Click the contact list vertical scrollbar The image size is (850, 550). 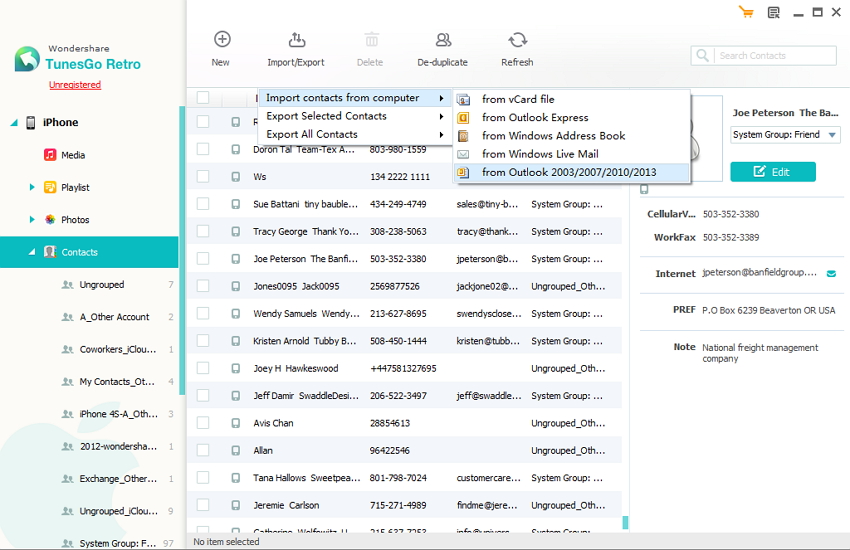pos(626,521)
